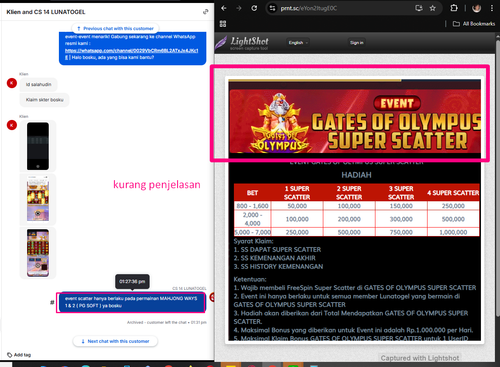The height and width of the screenshot is (367, 500).
Task: Click the Klien avatar beside image attachments
Action: pos(12,125)
